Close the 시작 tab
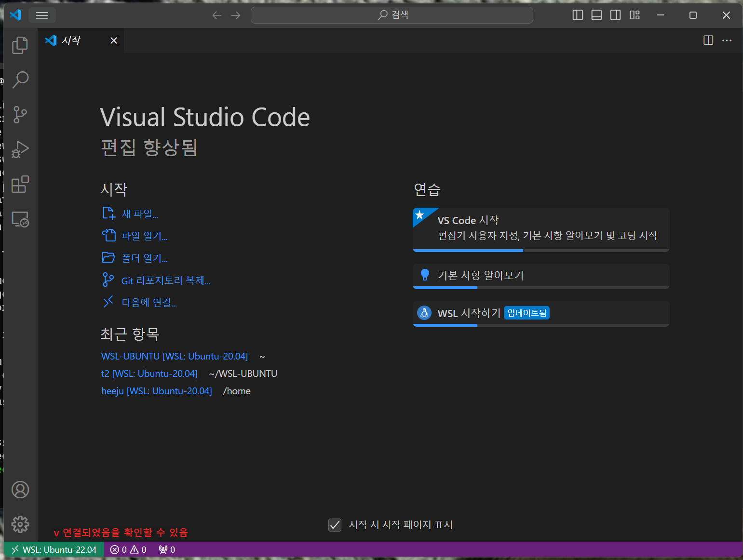The width and height of the screenshot is (743, 560). [114, 40]
